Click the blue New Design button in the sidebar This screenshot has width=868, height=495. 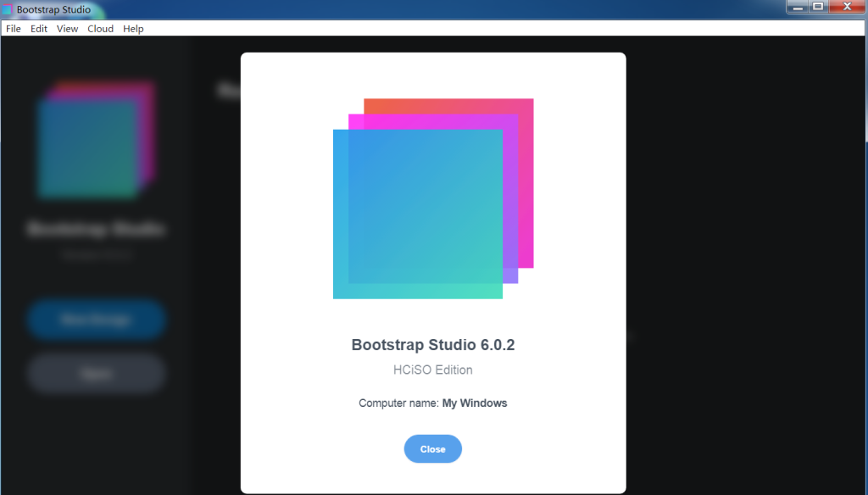(96, 320)
